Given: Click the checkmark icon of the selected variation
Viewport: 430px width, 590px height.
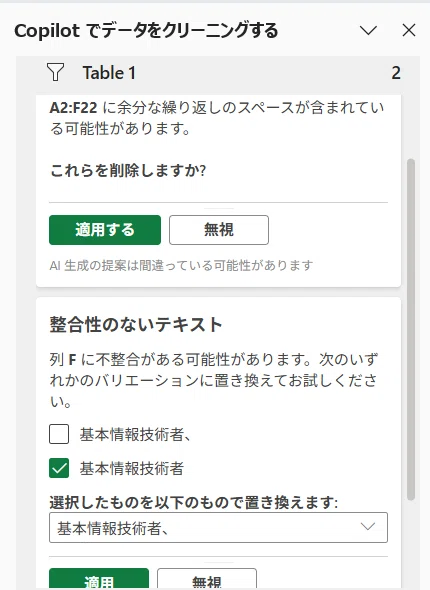Looking at the screenshot, I should tap(59, 468).
